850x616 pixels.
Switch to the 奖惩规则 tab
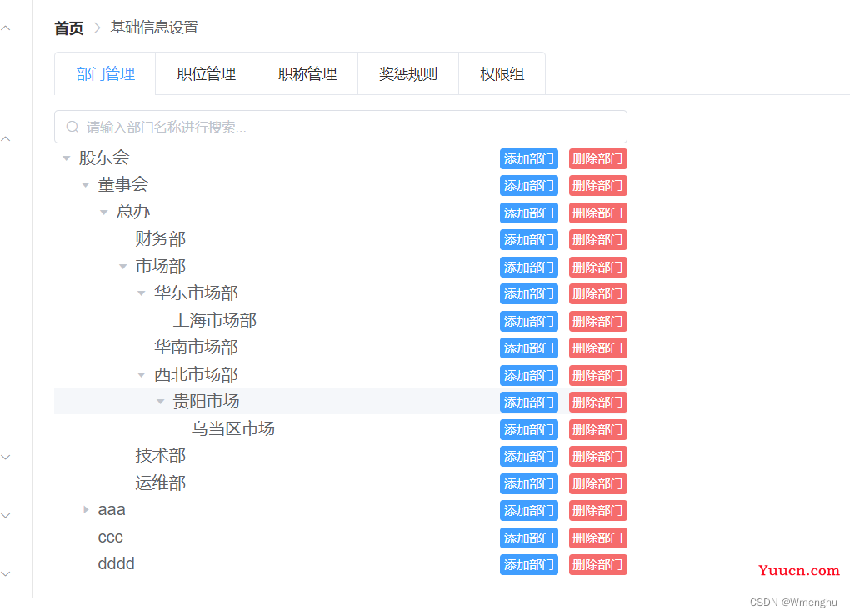coord(408,73)
